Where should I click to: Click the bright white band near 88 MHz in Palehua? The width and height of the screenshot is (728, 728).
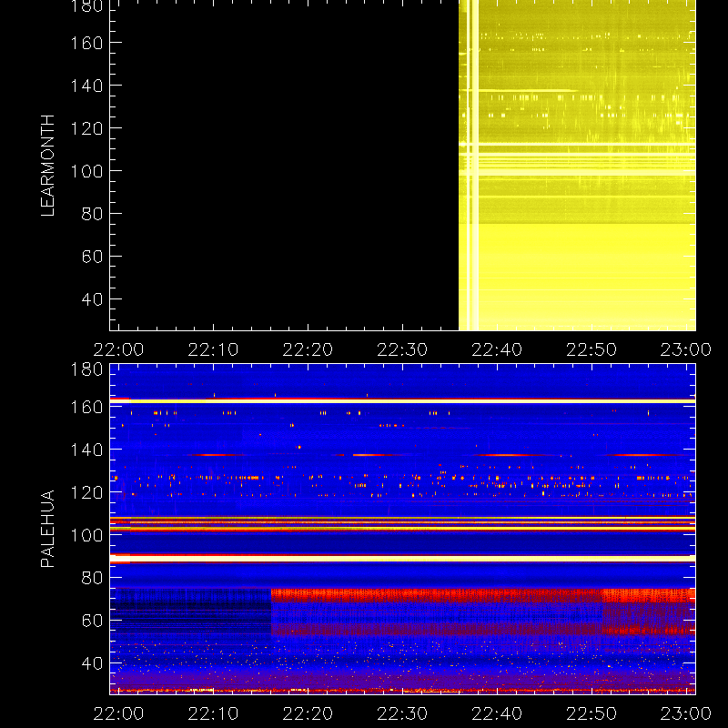pos(402,559)
